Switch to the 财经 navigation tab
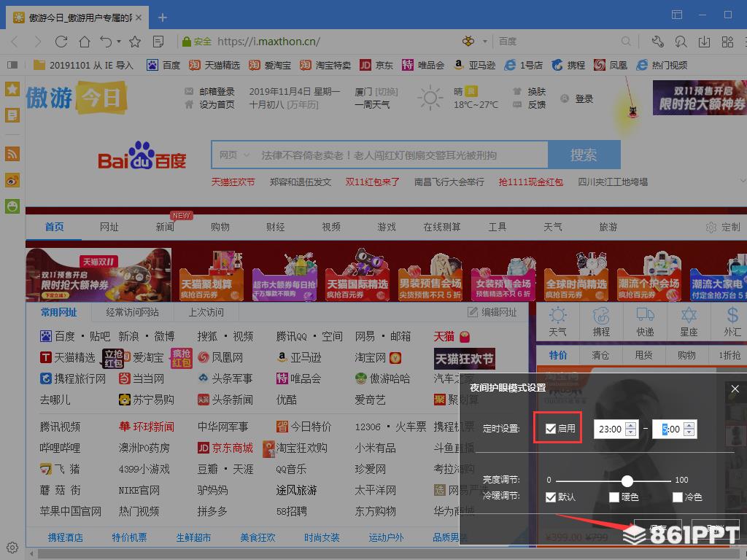This screenshot has width=747, height=560. [275, 227]
